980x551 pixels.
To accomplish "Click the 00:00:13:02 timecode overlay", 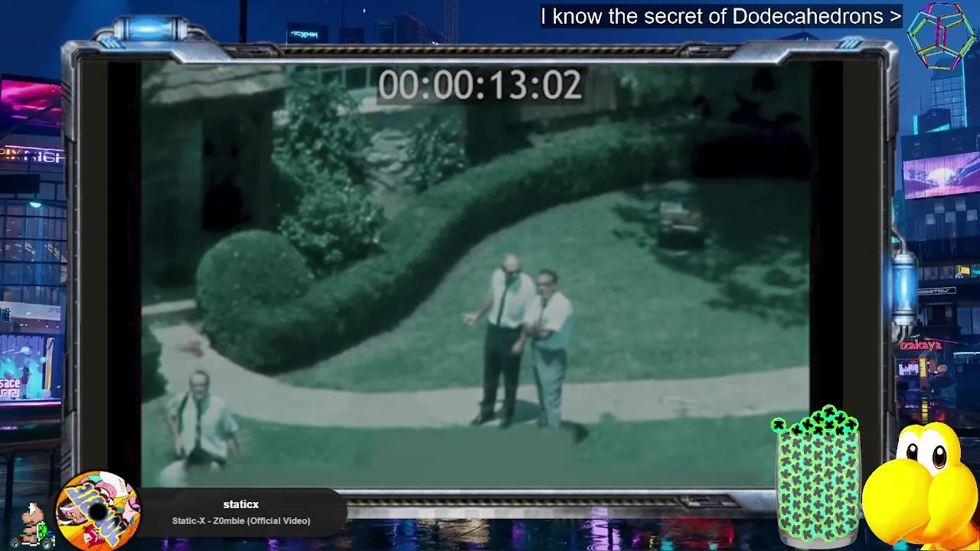I will pos(479,85).
